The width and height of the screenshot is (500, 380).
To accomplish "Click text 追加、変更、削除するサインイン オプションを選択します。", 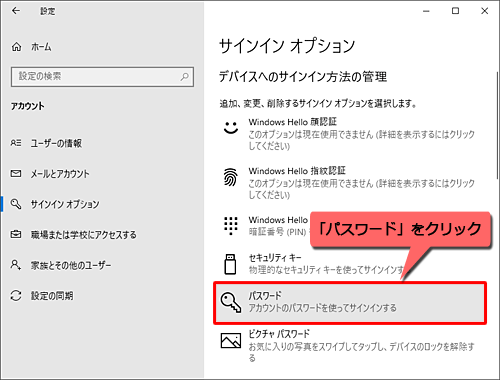I will pyautogui.click(x=318, y=104).
